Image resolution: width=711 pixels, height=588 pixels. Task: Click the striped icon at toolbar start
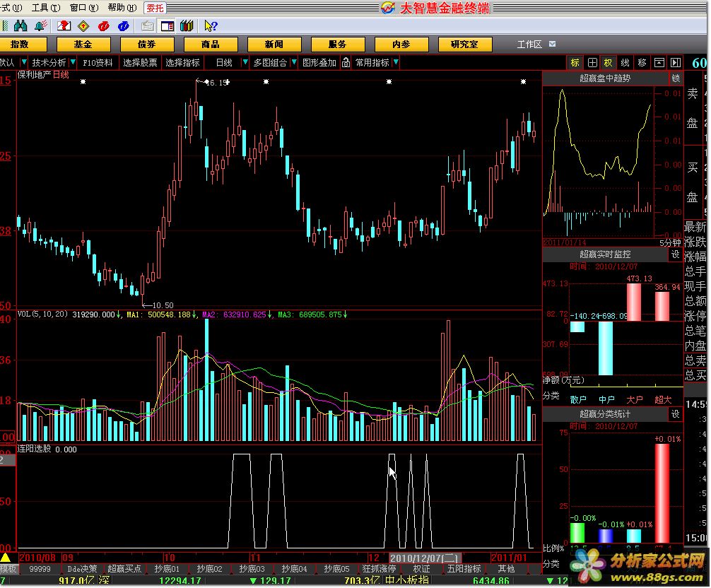[5, 26]
